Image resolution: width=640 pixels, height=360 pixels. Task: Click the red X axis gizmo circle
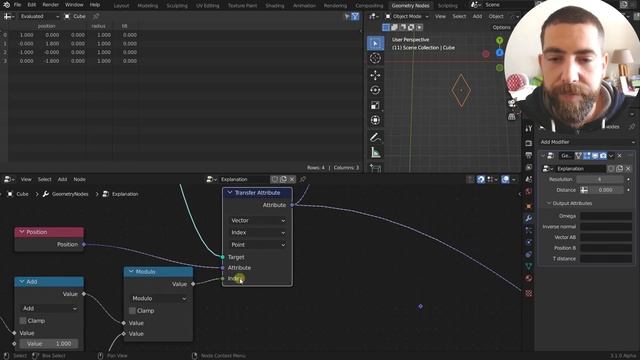click(x=486, y=54)
